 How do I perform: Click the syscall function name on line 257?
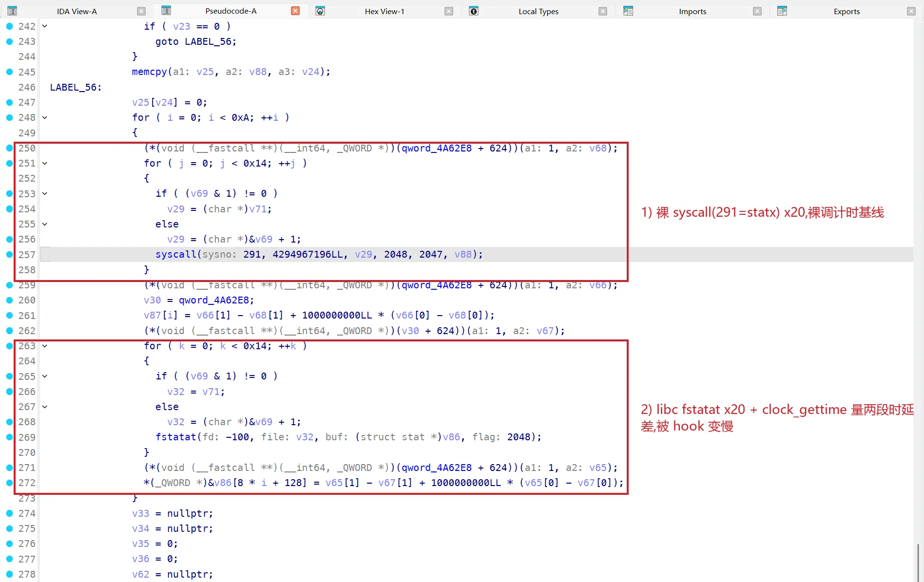coord(176,254)
